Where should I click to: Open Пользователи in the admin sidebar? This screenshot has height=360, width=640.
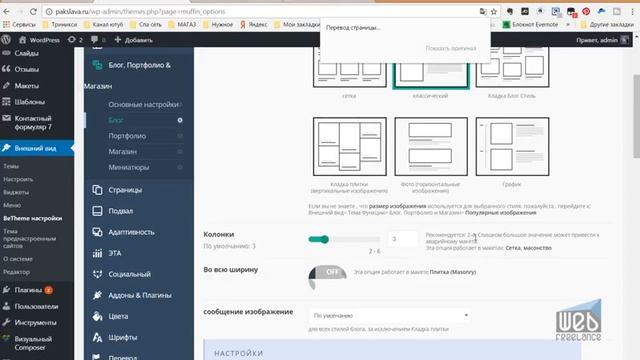[37, 306]
